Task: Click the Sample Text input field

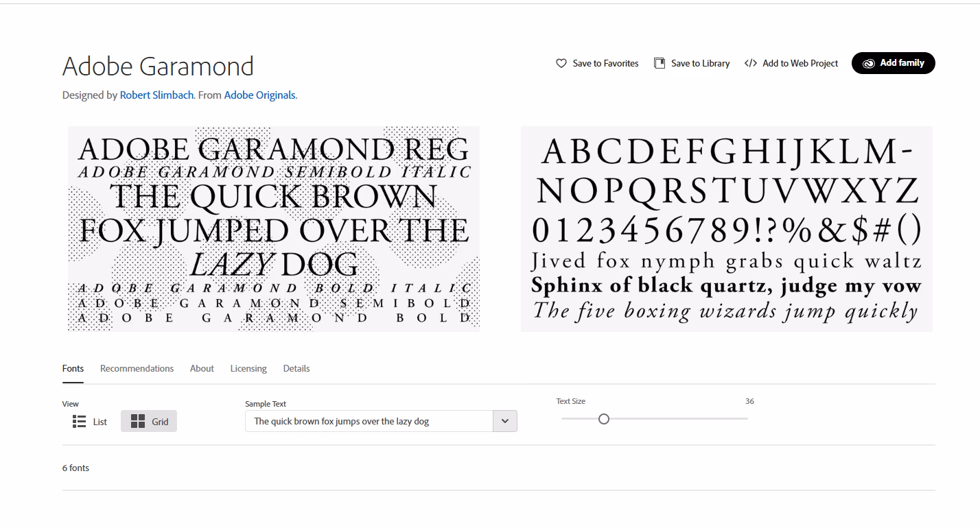Action: coord(369,421)
